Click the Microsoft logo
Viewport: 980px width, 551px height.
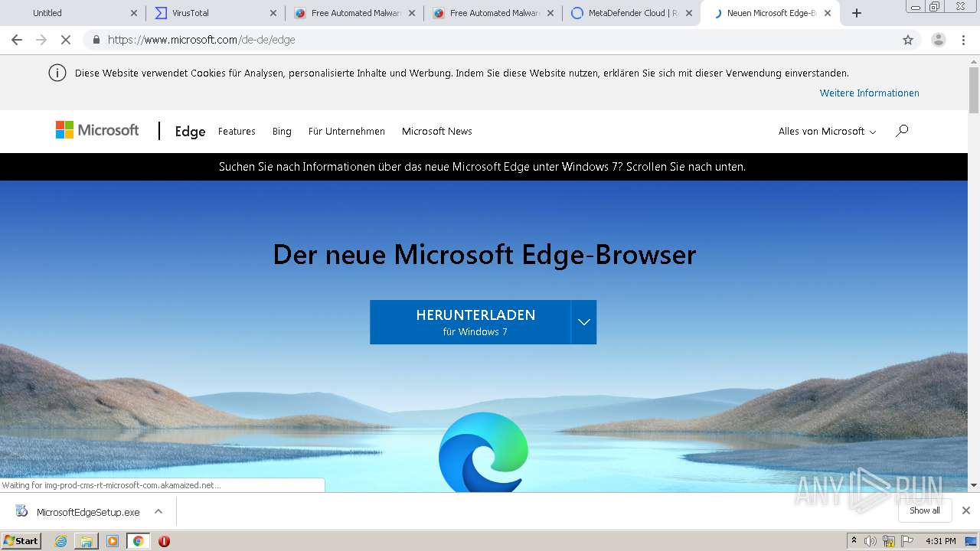[97, 130]
